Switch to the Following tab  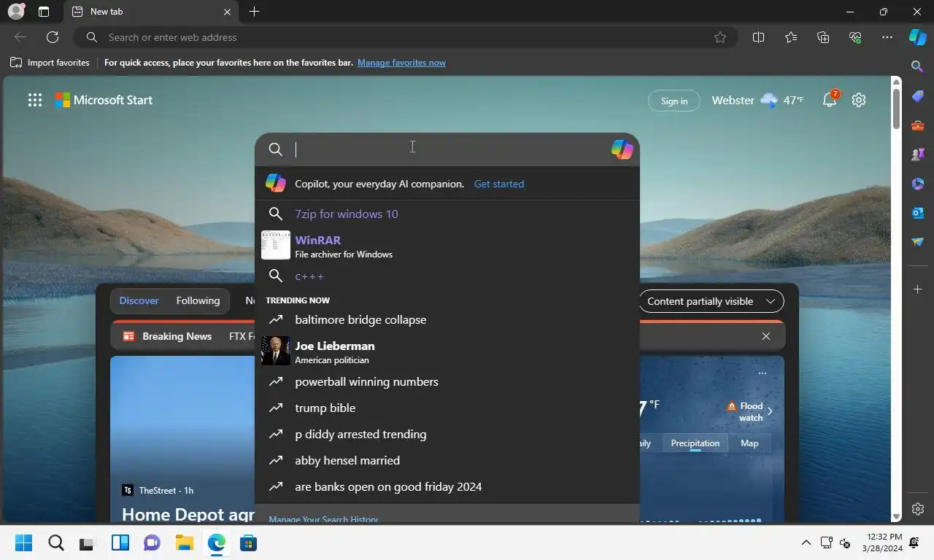[198, 300]
